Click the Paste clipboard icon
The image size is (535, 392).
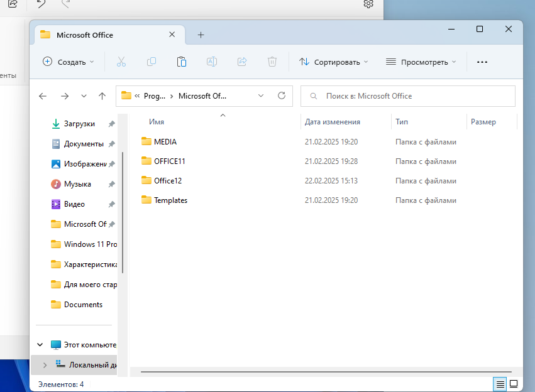click(182, 62)
